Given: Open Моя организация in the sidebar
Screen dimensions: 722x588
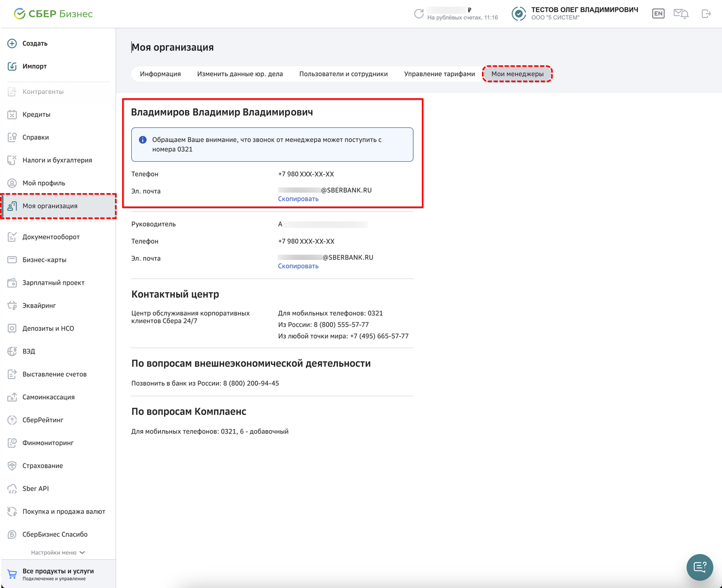Looking at the screenshot, I should pos(58,206).
